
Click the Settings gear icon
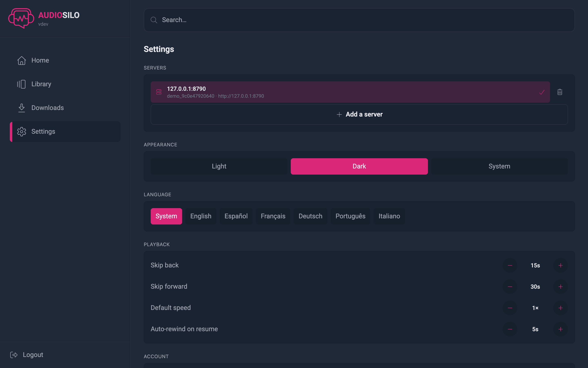[22, 132]
